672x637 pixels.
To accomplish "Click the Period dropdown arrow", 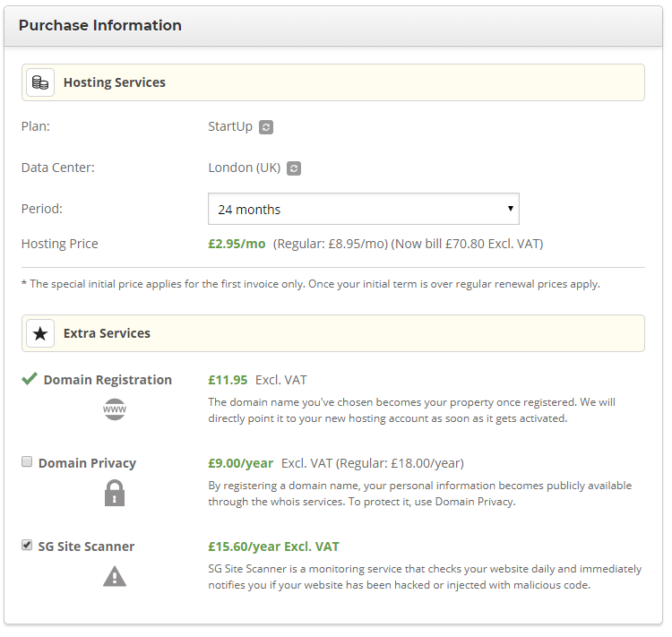I will [x=510, y=209].
